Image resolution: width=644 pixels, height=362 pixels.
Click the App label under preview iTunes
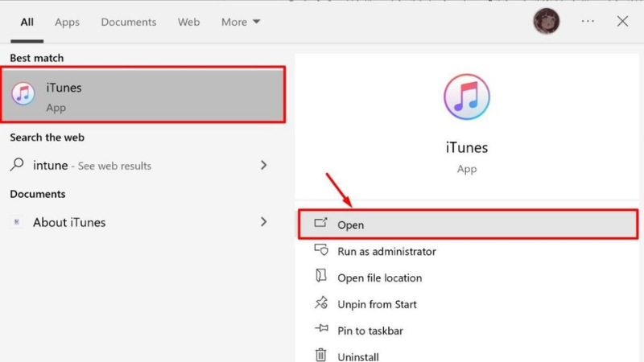(467, 169)
